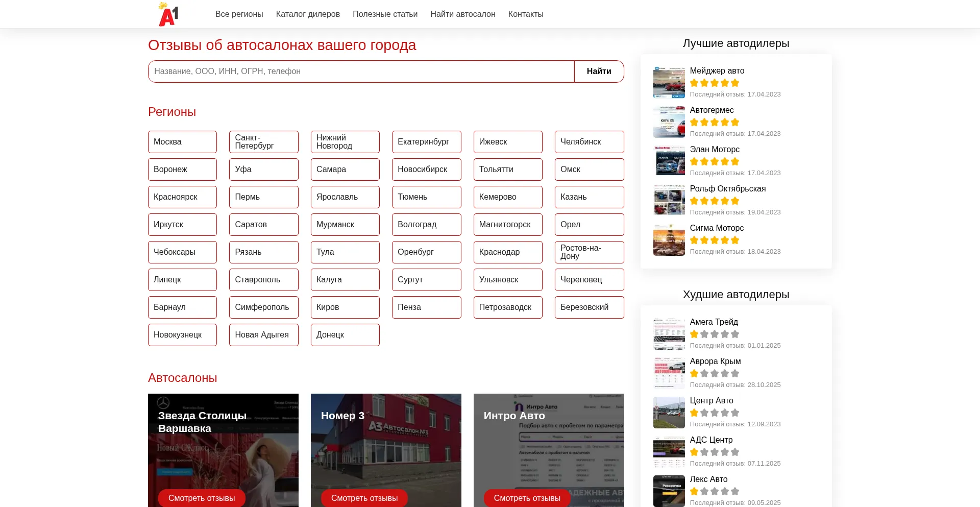Click Смотреть отзывы on Интро Авто card
980x507 pixels.
coord(527,498)
